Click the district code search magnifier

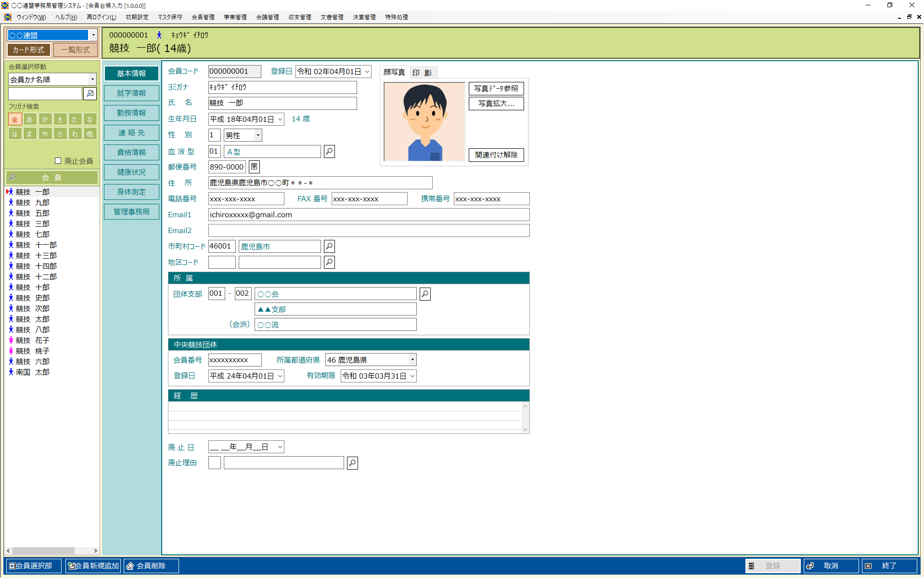(x=329, y=263)
